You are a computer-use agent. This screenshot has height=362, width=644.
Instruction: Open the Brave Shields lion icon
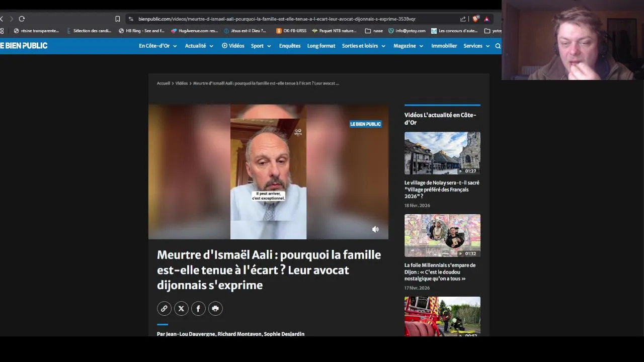tap(475, 19)
